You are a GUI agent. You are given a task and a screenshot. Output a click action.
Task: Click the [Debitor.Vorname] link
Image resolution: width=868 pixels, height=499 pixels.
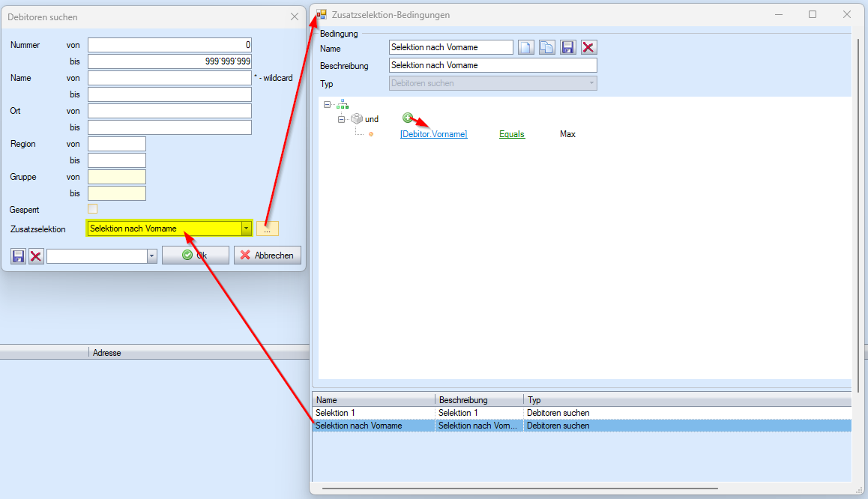coord(433,134)
